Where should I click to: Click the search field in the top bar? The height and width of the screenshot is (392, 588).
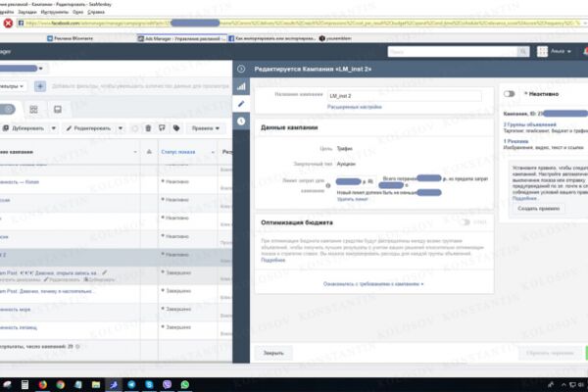453,51
